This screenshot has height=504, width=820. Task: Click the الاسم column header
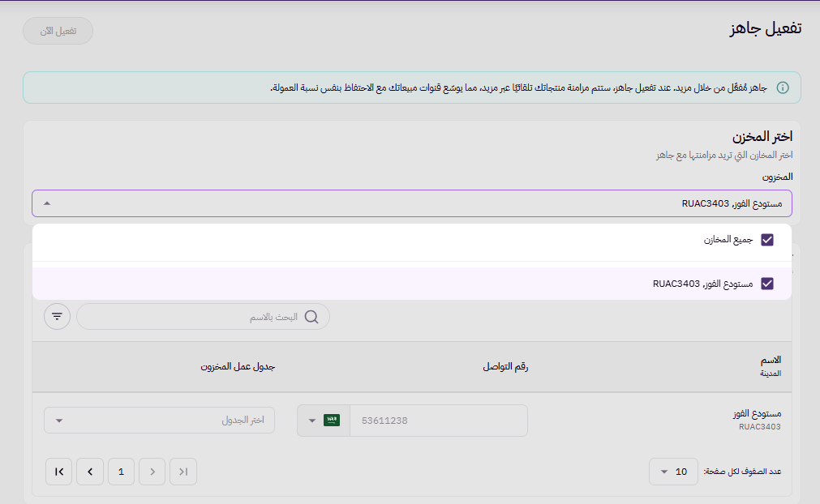click(771, 360)
